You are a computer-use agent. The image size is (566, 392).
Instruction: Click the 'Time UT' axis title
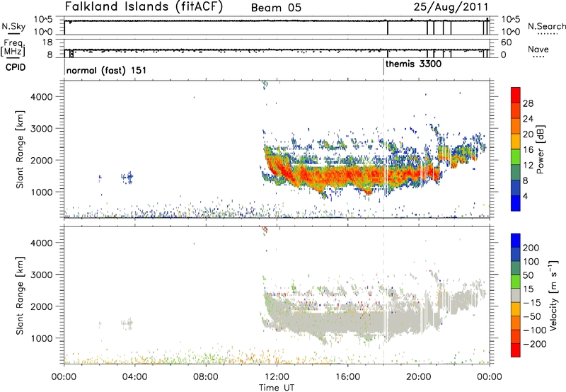click(277, 387)
